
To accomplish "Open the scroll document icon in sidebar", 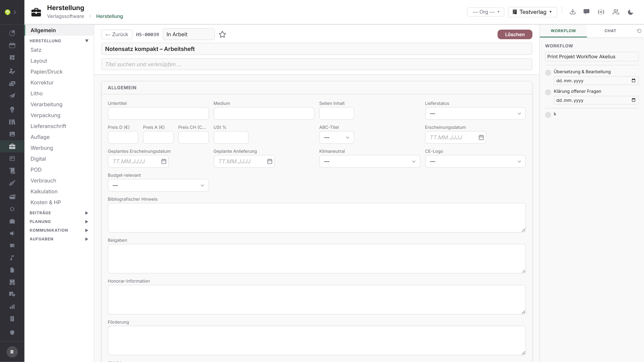I will [x=12, y=171].
